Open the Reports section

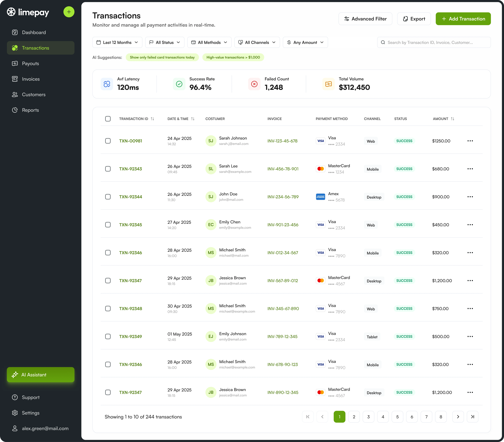(41, 110)
